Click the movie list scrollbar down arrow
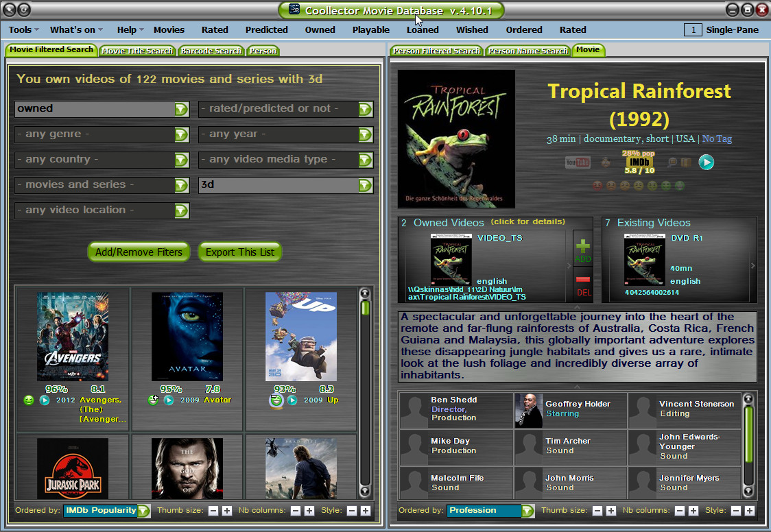The height and width of the screenshot is (532, 771). coord(365,491)
